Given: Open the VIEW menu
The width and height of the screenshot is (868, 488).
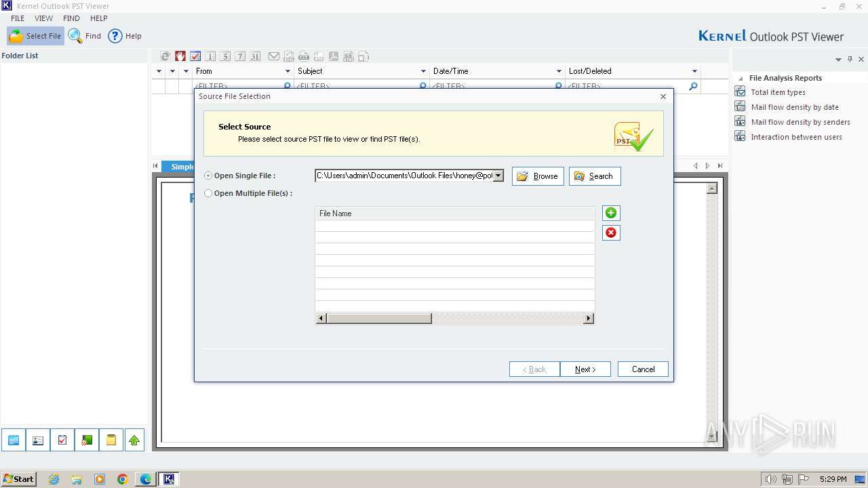Looking at the screenshot, I should tap(43, 18).
